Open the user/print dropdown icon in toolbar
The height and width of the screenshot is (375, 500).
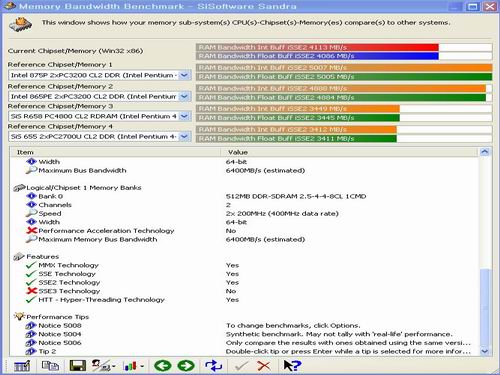[103, 366]
